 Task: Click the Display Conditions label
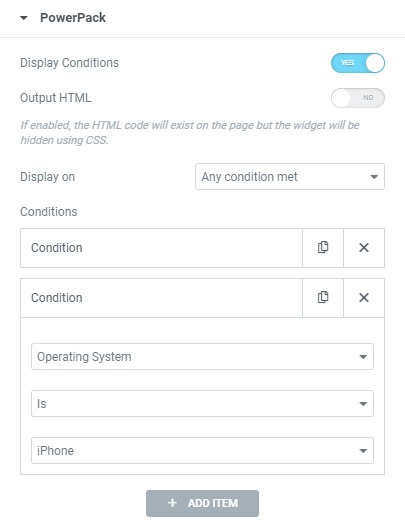(70, 63)
